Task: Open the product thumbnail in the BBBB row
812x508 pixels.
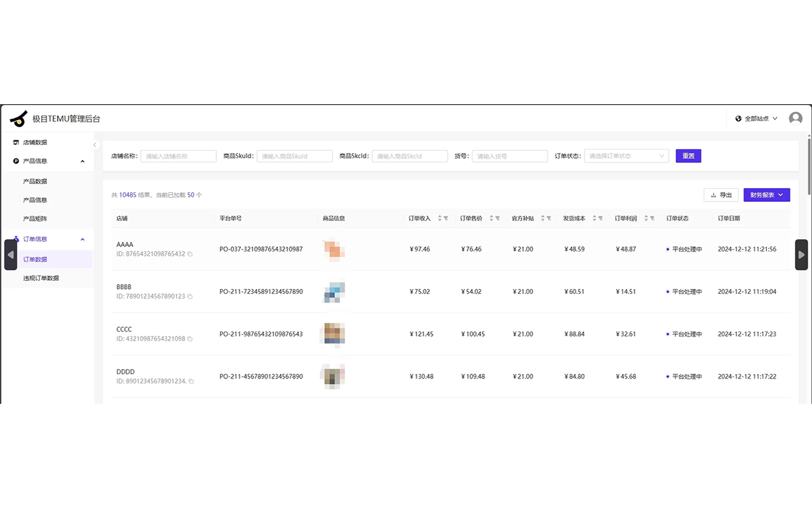Action: [x=334, y=291]
